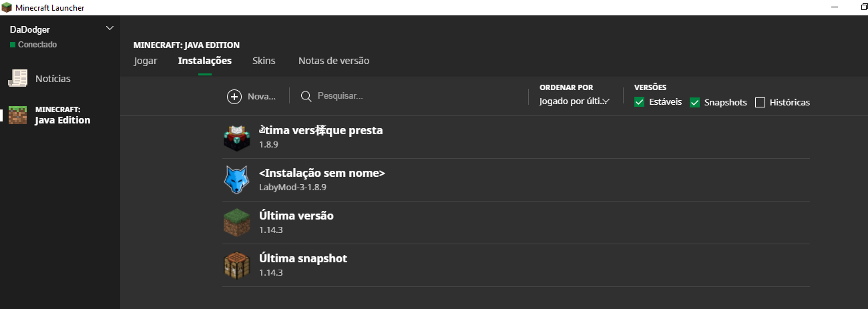Click the magnifying glass search icon

306,97
